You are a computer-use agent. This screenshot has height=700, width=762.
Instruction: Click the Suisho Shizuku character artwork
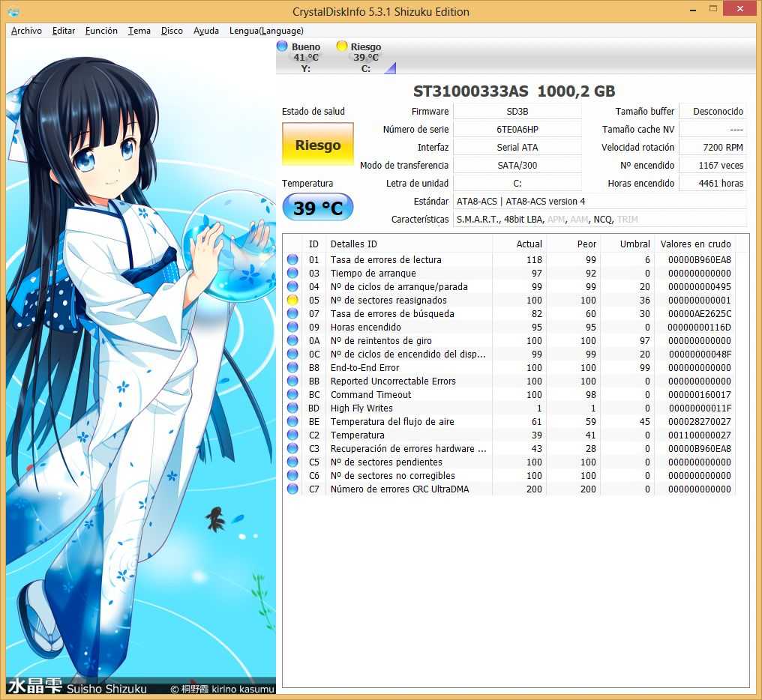(141, 366)
